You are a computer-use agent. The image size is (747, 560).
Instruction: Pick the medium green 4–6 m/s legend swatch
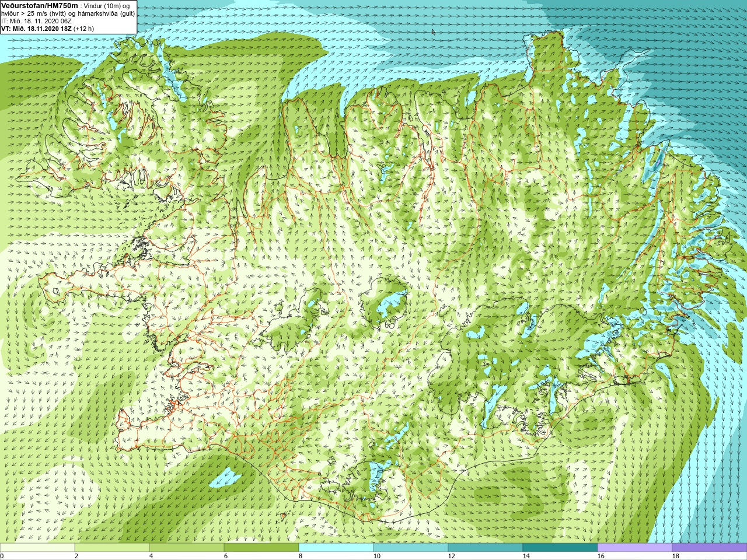click(x=187, y=548)
